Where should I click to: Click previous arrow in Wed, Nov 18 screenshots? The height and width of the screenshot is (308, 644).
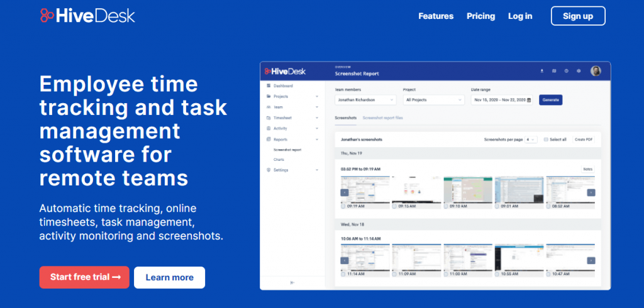pyautogui.click(x=345, y=260)
